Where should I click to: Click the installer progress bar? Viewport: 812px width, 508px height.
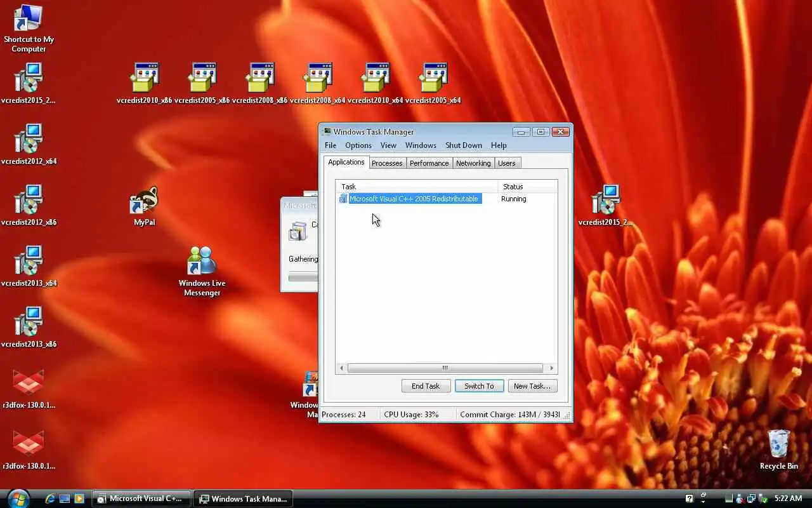tap(303, 277)
